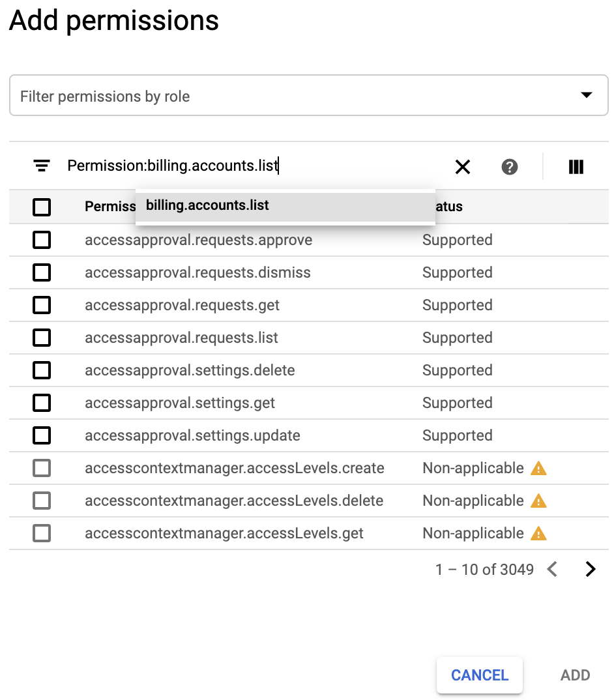Select billing.accounts.list suggestion
This screenshot has width=614, height=700.
click(285, 205)
